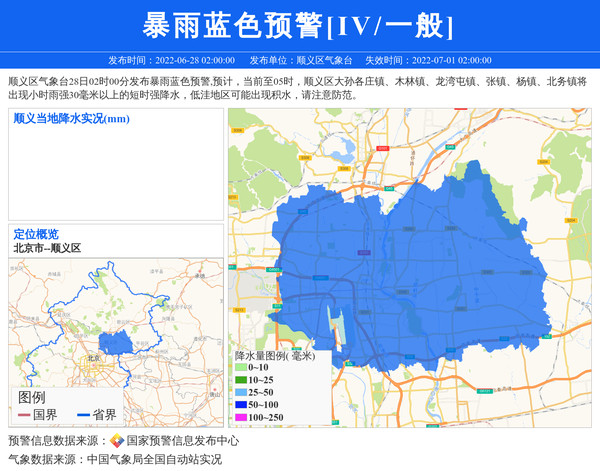Select the 25~50 light blue legend swatch

pos(241,392)
